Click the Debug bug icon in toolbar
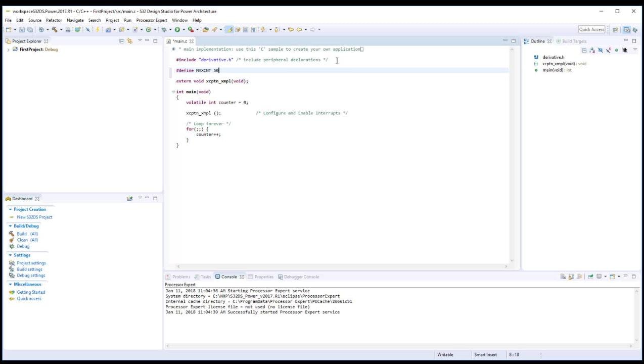644x364 pixels. tap(164, 30)
